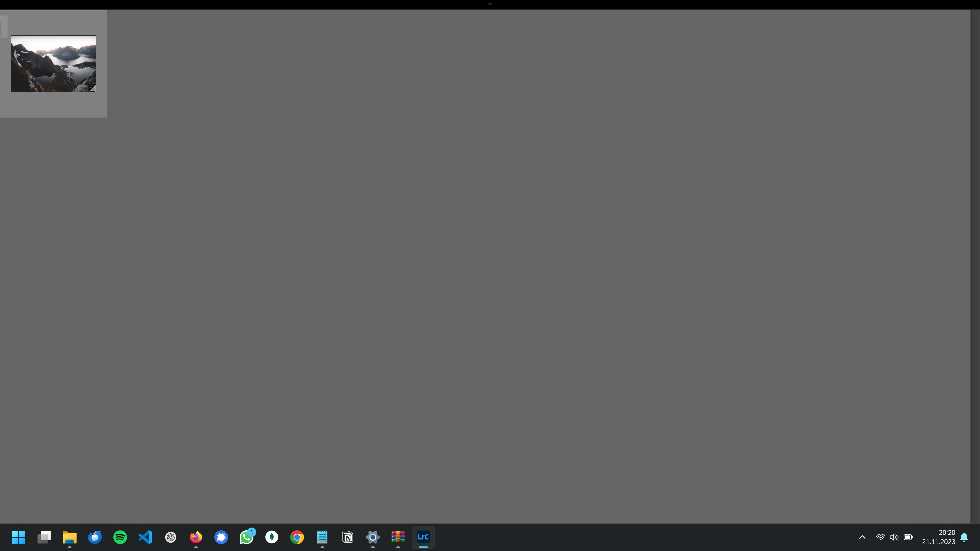
Task: Launch Spotify from the taskbar
Action: point(120,537)
